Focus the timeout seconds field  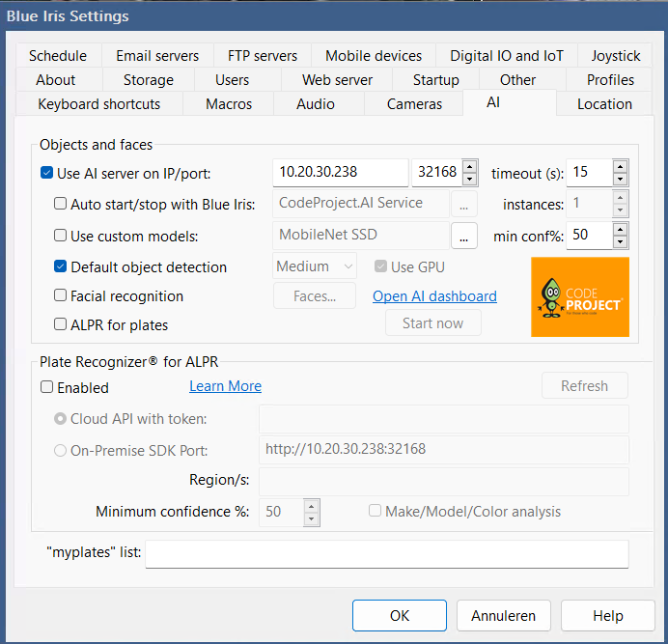pyautogui.click(x=590, y=173)
